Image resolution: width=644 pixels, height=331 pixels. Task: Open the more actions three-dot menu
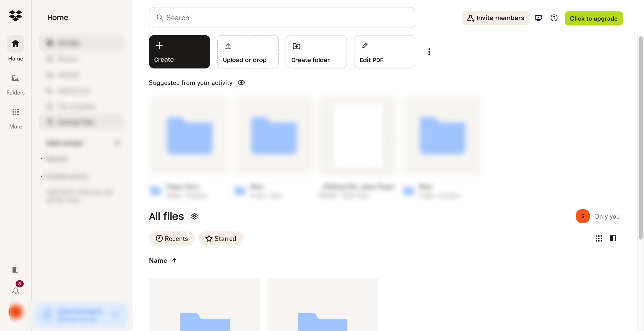click(429, 52)
